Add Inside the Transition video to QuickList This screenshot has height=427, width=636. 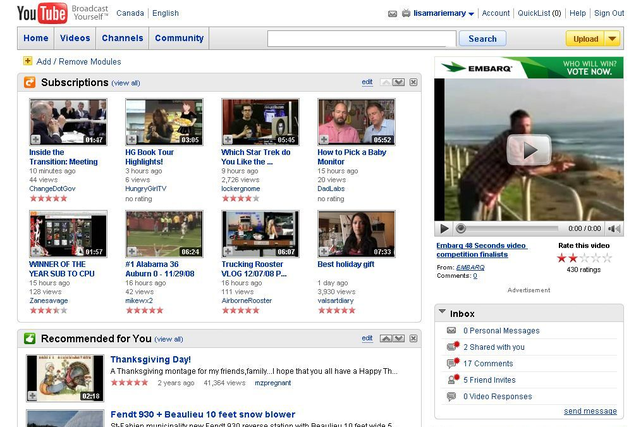tap(36, 139)
